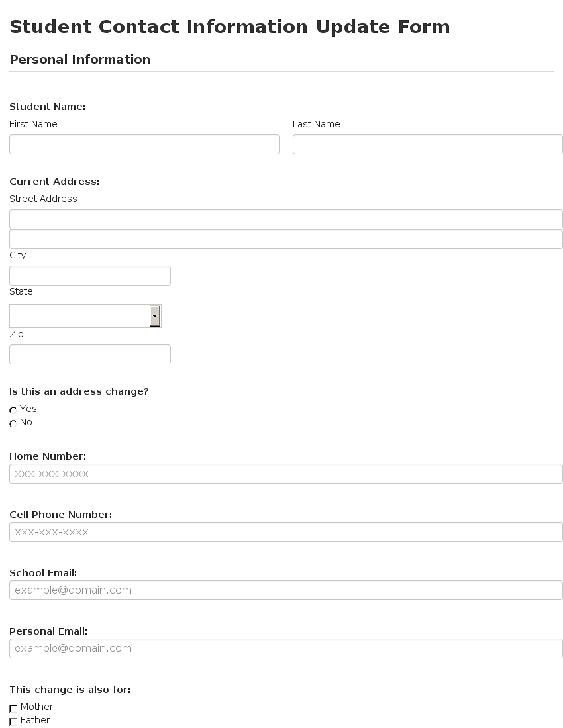Click the Student Name field label
This screenshot has height=728, width=563.
click(x=47, y=107)
